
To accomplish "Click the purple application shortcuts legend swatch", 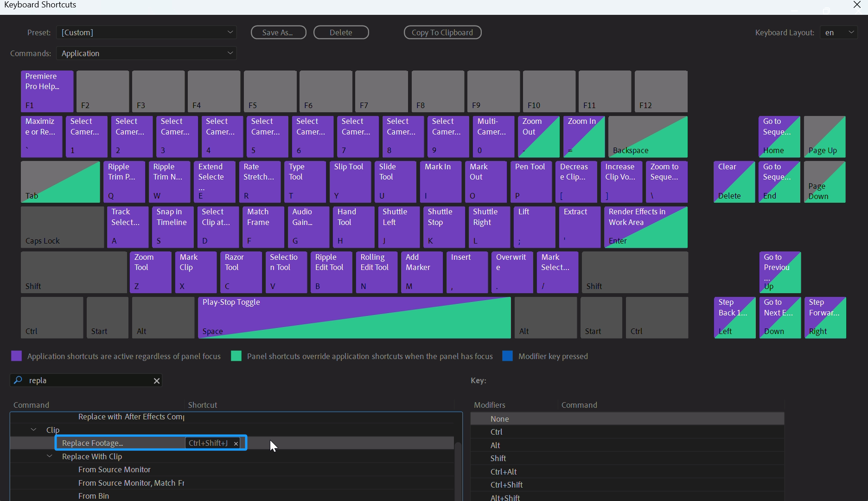I will pos(16,356).
